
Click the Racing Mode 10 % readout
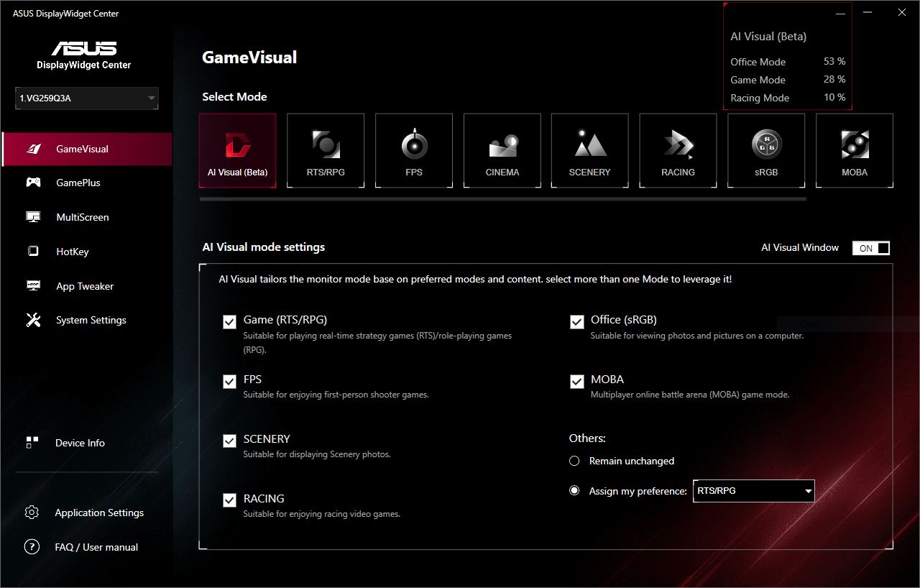pyautogui.click(x=788, y=98)
